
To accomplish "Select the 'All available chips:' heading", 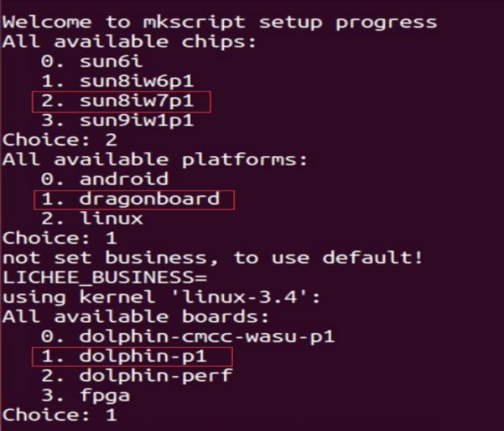I will (129, 42).
